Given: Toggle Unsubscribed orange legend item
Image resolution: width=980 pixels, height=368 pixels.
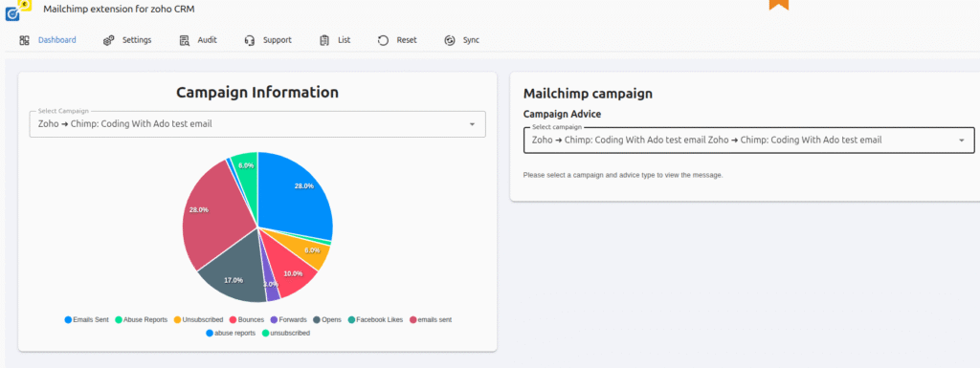Looking at the screenshot, I should pyautogui.click(x=198, y=320).
